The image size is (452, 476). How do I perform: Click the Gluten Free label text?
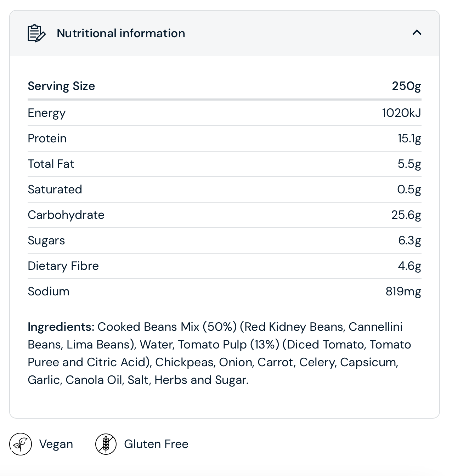click(156, 444)
